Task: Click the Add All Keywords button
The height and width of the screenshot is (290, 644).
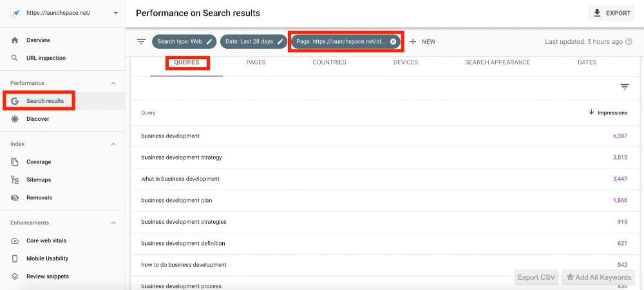Action: point(598,277)
